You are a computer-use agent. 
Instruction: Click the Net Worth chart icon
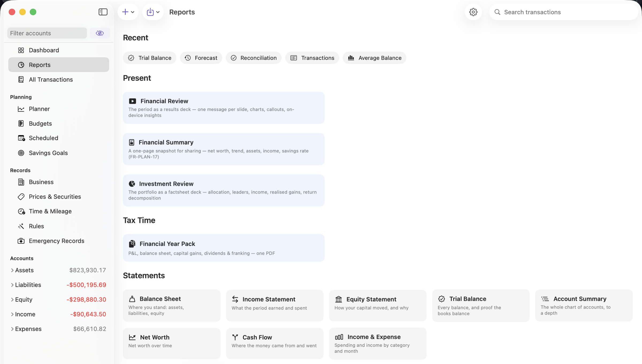click(x=132, y=337)
